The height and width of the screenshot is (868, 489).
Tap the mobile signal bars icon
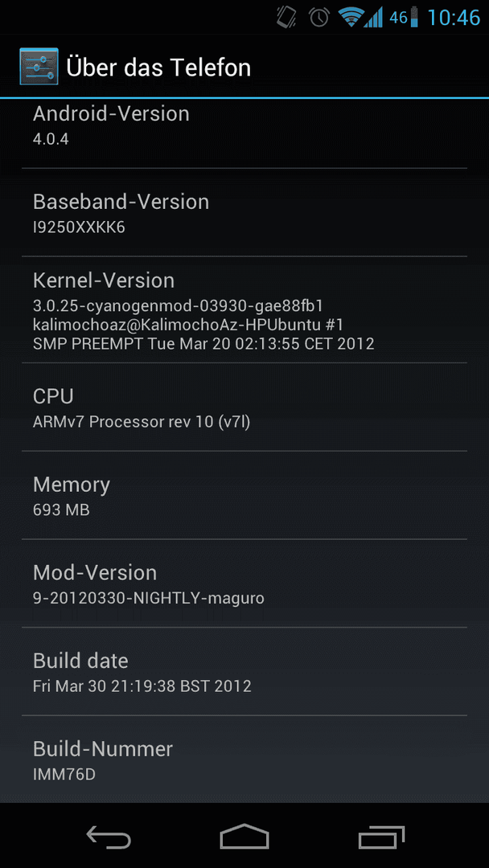374,17
